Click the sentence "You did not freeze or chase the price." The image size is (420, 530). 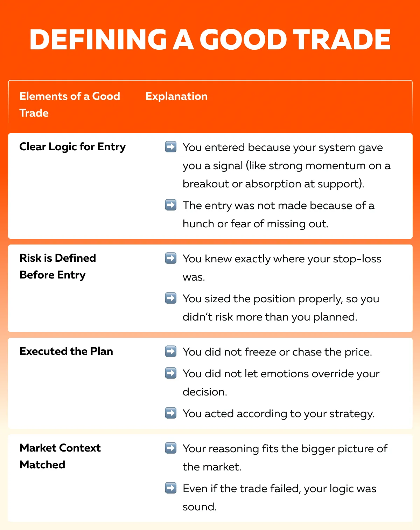(277, 352)
